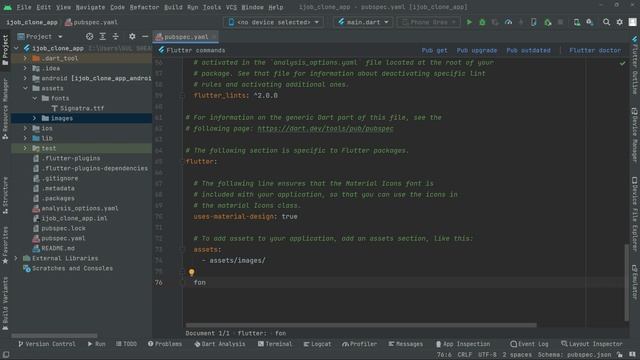
Task: Open Favorites side tool window
Action: pos(5,245)
